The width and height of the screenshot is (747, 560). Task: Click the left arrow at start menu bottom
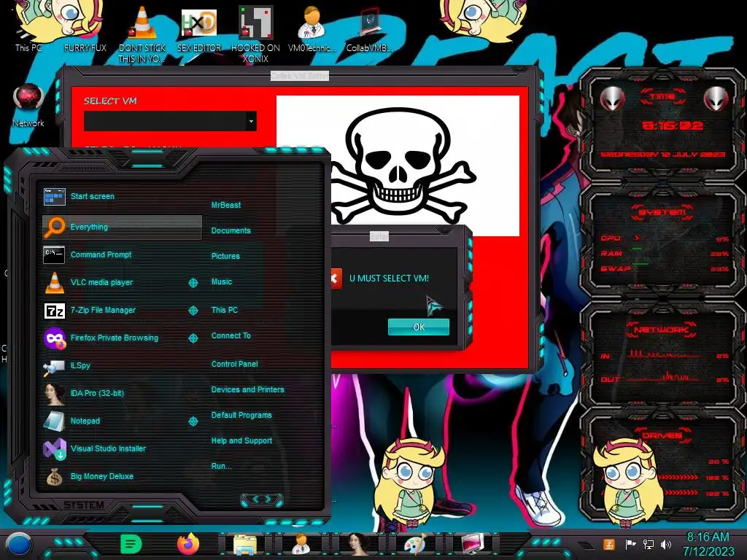255,499
